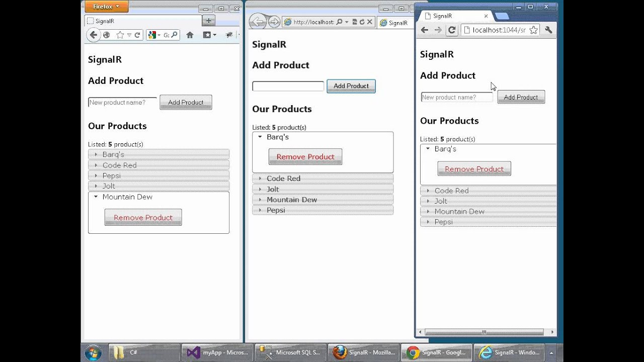Collapse Barq's in the IE product list
Viewport: 644px width, 362px height.
pyautogui.click(x=323, y=137)
